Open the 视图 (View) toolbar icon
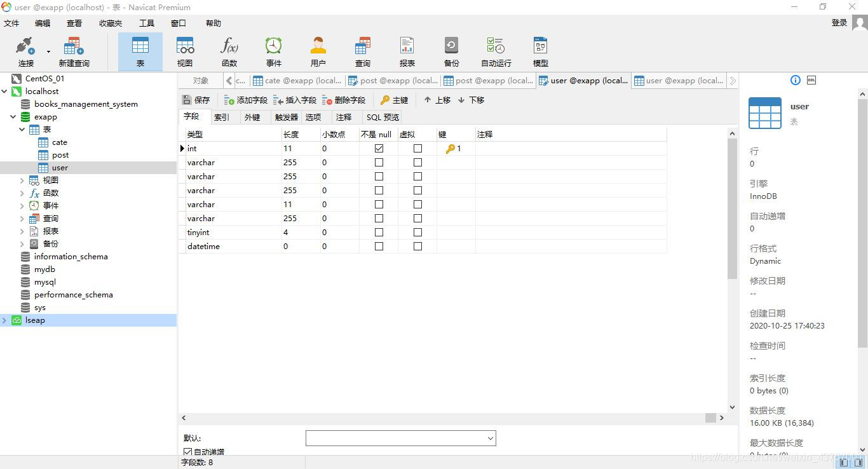 (185, 51)
